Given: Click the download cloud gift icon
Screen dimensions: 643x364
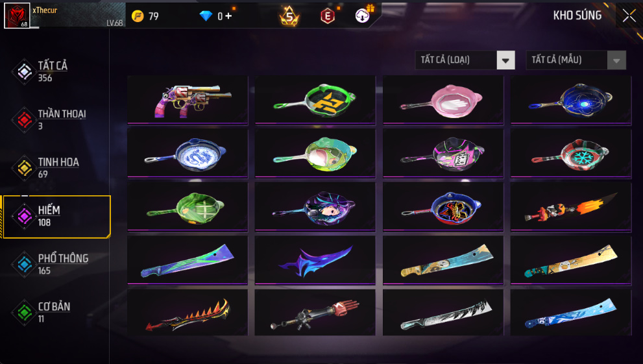Looking at the screenshot, I should coord(363,16).
